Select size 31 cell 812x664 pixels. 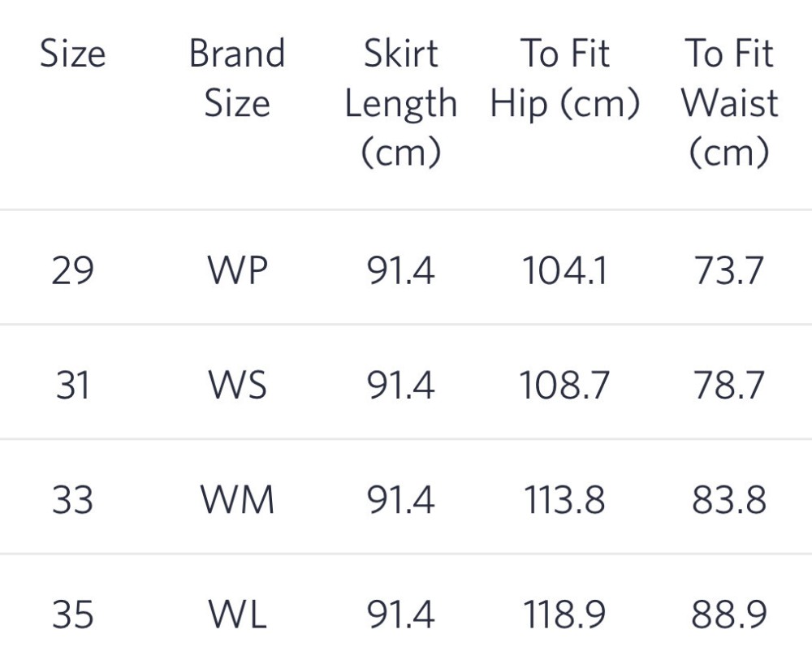(x=73, y=385)
